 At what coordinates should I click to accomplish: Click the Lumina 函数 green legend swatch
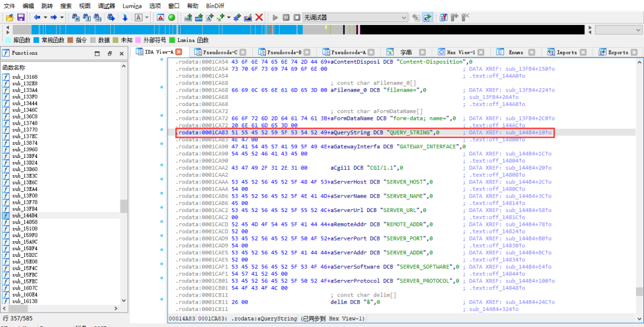tap(172, 41)
